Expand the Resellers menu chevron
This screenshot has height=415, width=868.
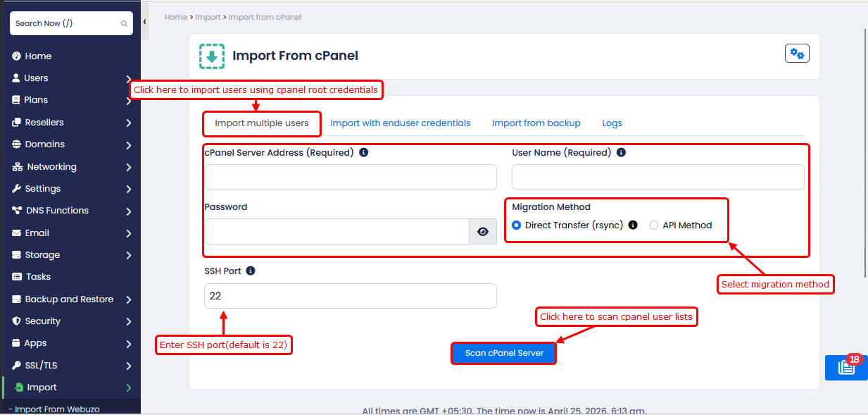tap(129, 123)
